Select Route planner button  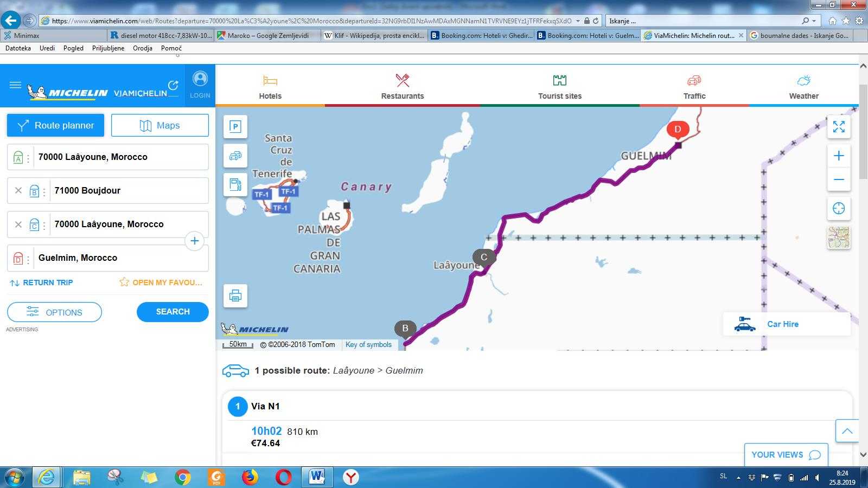click(55, 125)
